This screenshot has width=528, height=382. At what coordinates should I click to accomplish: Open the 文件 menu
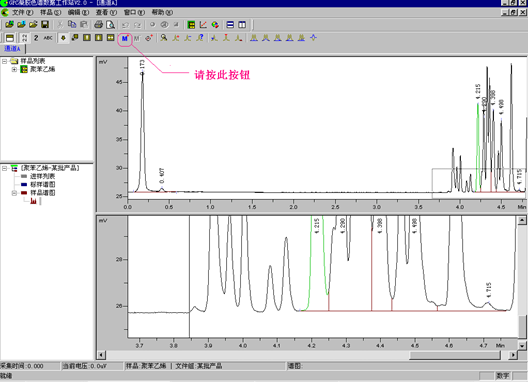click(23, 12)
